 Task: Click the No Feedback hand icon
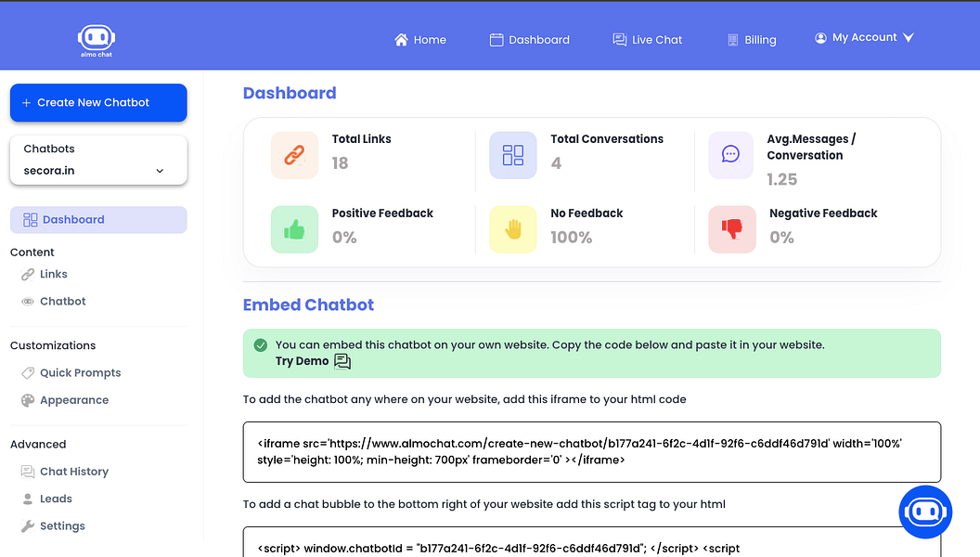(513, 229)
